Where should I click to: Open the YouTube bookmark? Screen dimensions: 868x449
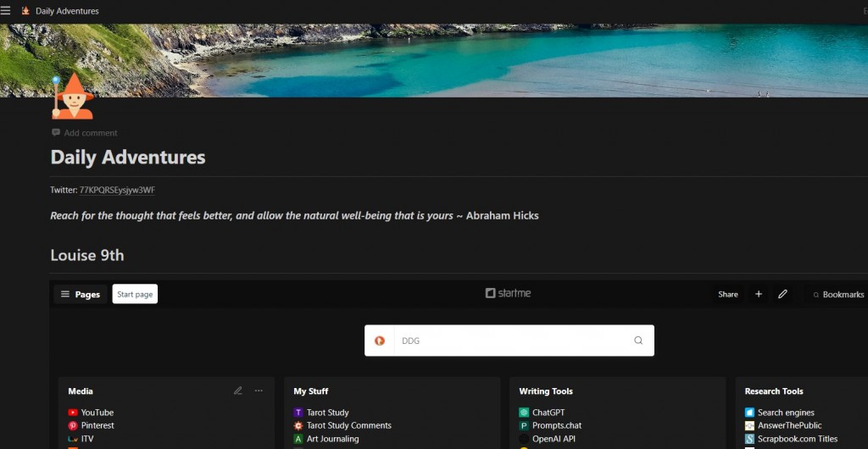97,413
